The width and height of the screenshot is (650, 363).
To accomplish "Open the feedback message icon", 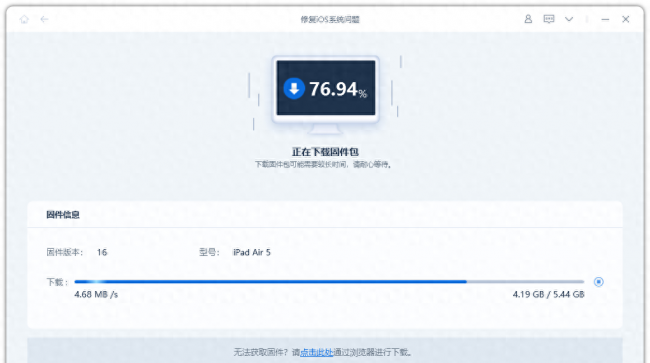I will pos(549,19).
